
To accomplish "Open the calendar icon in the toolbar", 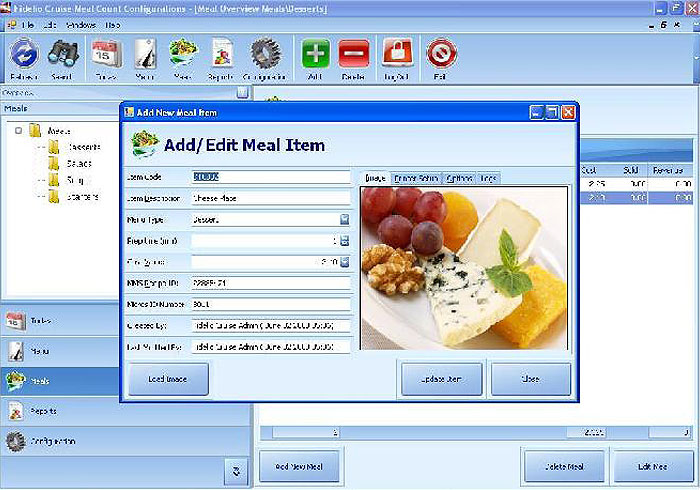I will tap(105, 57).
